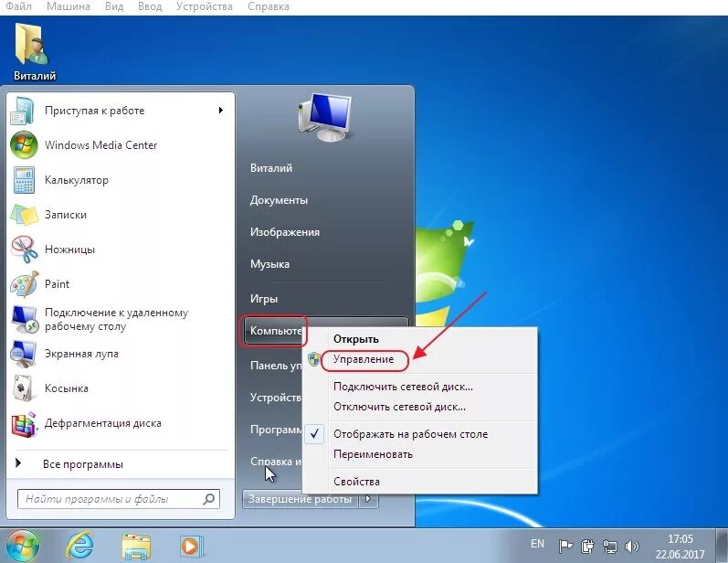Screen dimensions: 728x563
Task: Open the shutdown options arrow
Action: click(369, 499)
